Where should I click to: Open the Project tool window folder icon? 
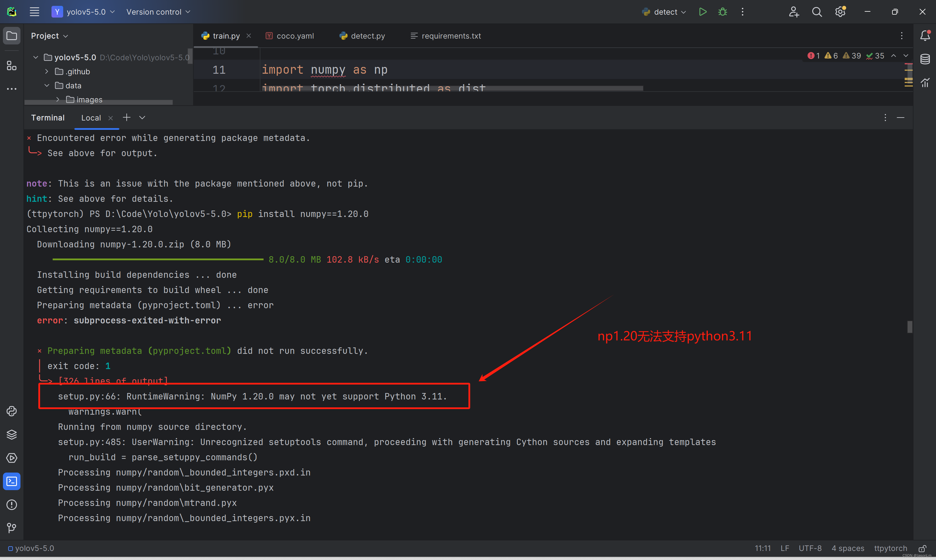[x=12, y=36]
